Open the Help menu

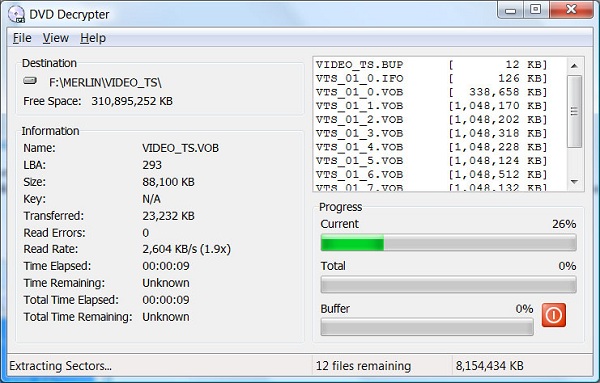[x=93, y=38]
